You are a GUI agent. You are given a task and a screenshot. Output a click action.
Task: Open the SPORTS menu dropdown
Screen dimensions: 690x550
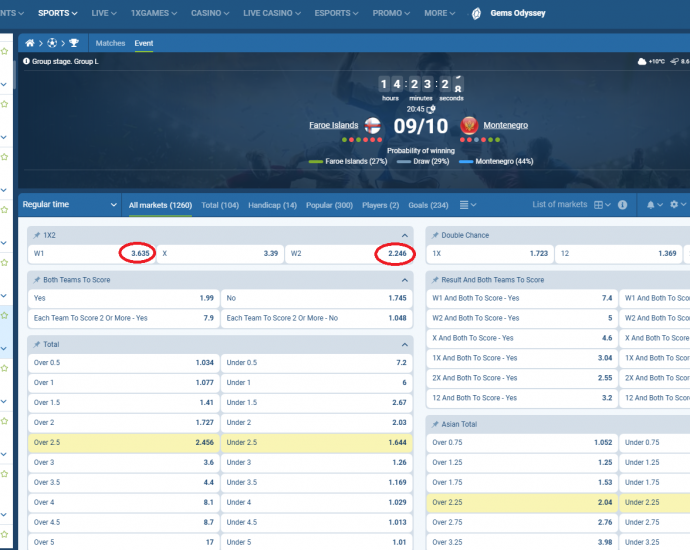point(58,13)
